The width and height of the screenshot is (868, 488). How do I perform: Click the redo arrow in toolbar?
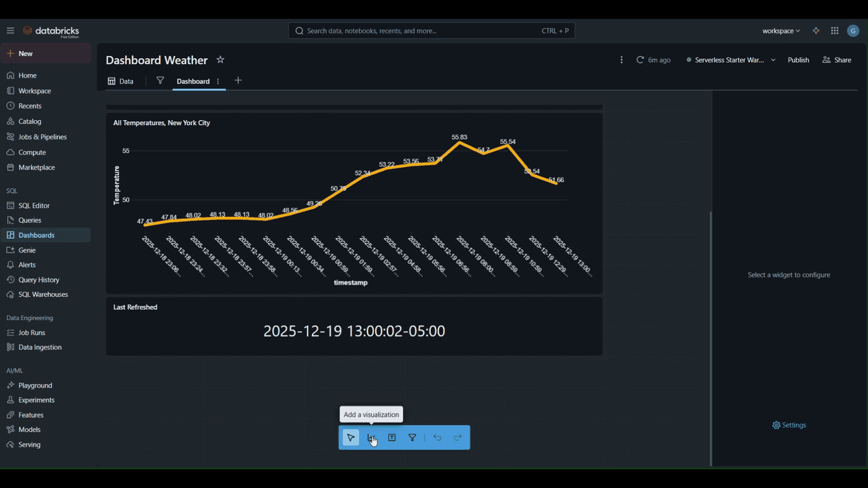[458, 438]
